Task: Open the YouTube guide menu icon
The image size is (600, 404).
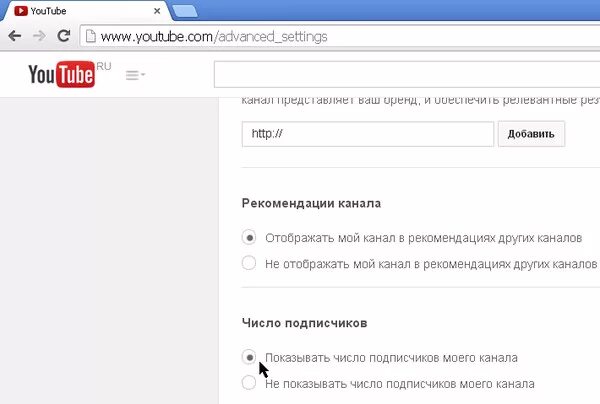Action: click(x=135, y=75)
